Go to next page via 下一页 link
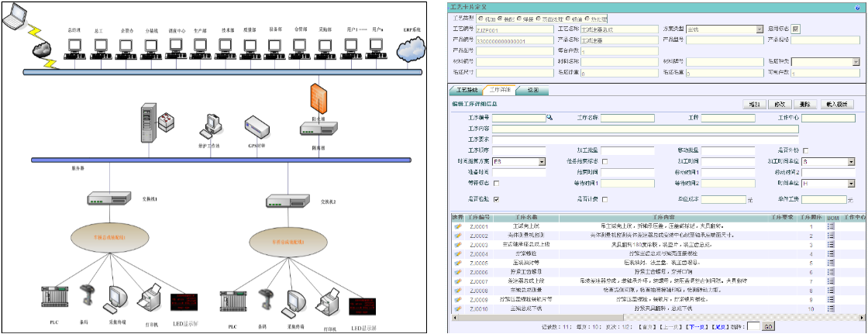The image size is (868, 334). point(695,327)
